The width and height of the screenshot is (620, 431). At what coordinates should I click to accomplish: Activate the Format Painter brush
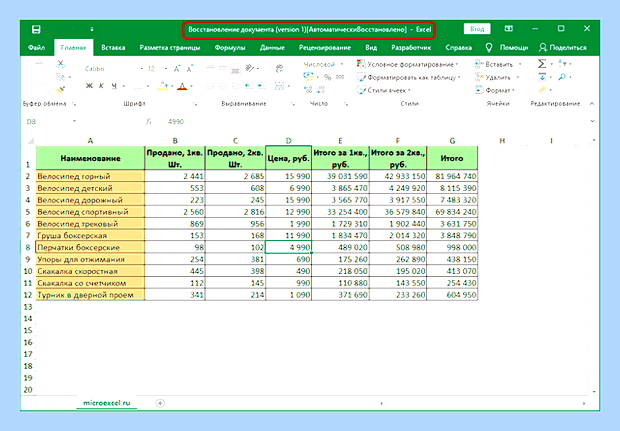pos(60,90)
